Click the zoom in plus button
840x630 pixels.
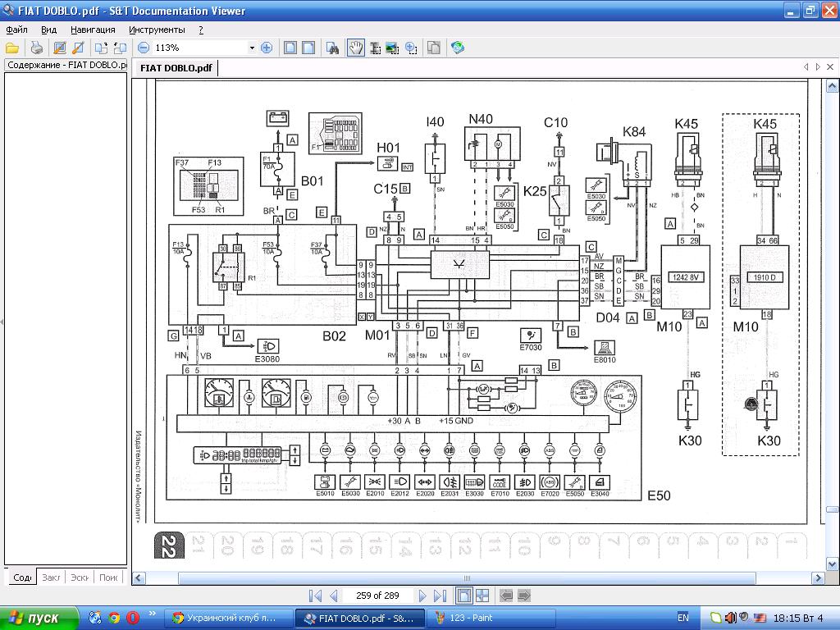click(266, 48)
